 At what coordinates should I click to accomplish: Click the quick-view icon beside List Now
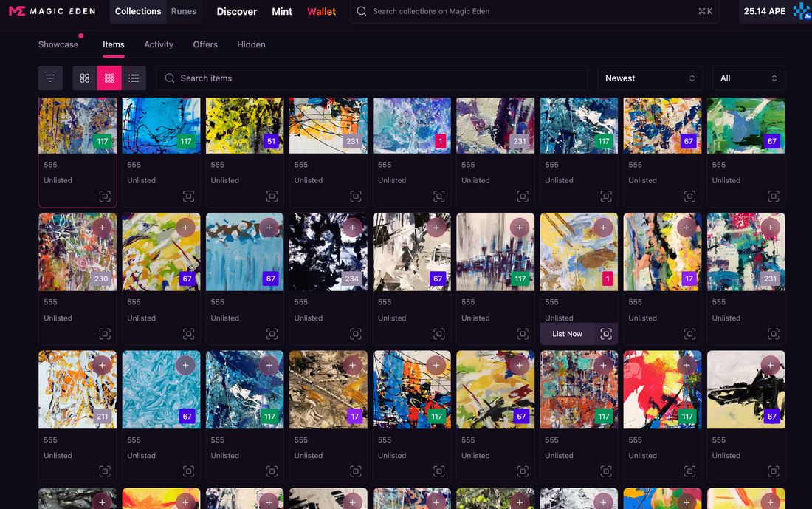point(606,334)
